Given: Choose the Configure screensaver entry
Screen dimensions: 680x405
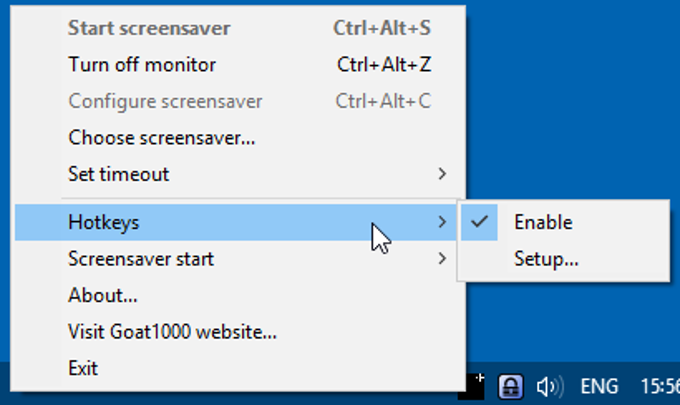Looking at the screenshot, I should pyautogui.click(x=240, y=101).
